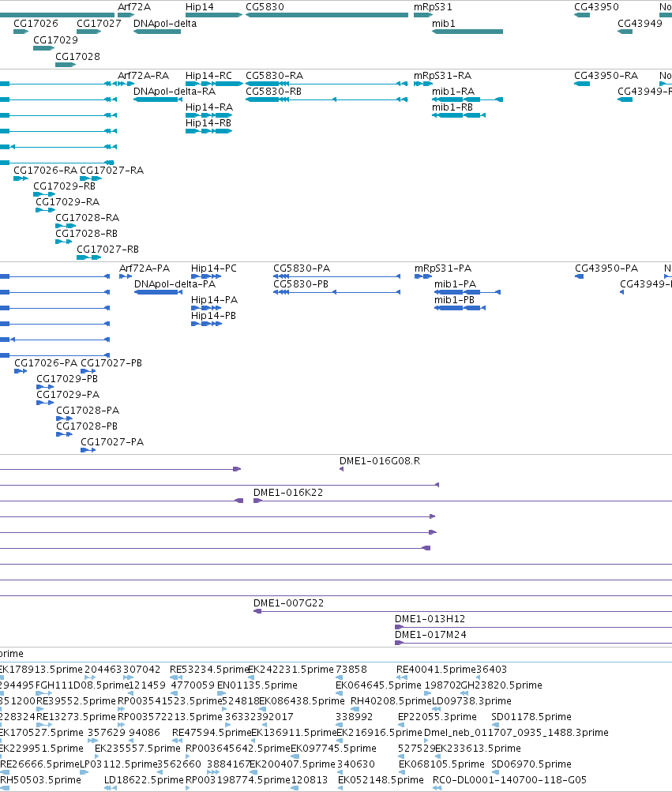Select the CG5830 gene label
This screenshot has width=672, height=792.
[265, 7]
